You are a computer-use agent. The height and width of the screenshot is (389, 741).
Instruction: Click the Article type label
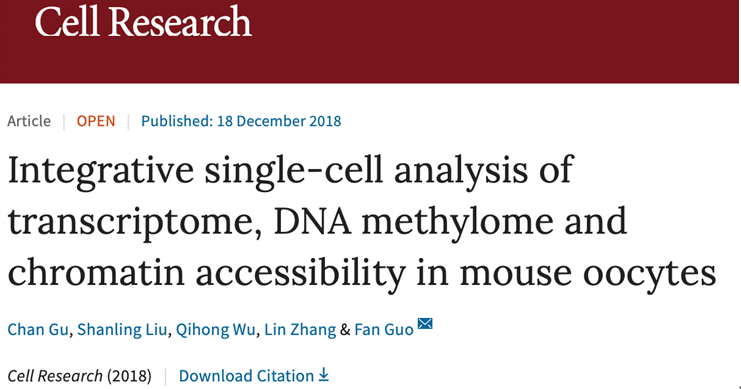coord(29,121)
